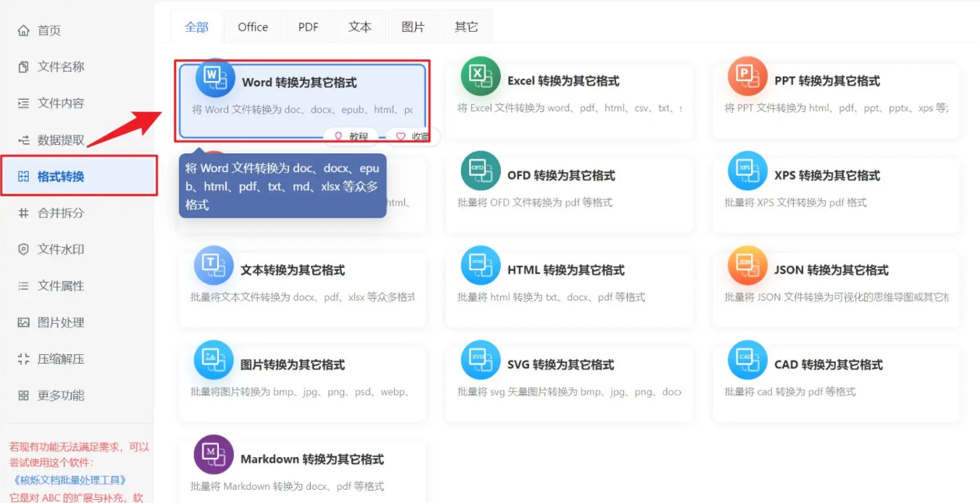Click the 首页 home icon in sidebar
This screenshot has height=503, width=980.
point(23,30)
